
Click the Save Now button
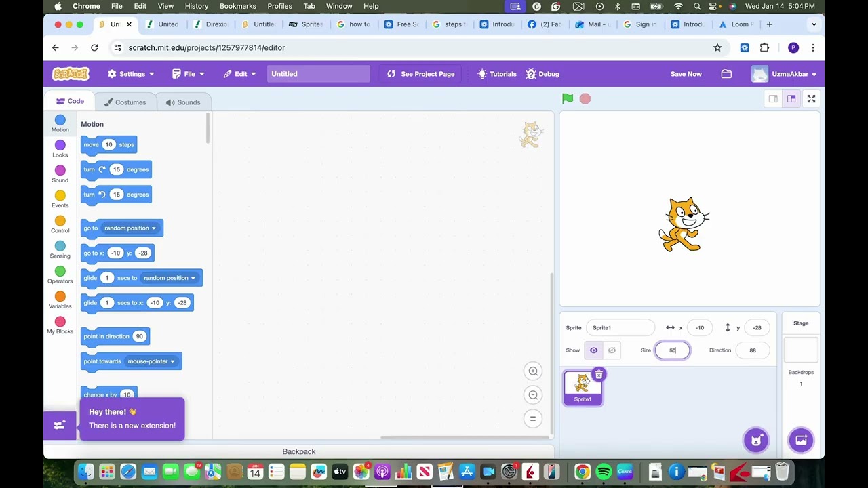(x=686, y=74)
